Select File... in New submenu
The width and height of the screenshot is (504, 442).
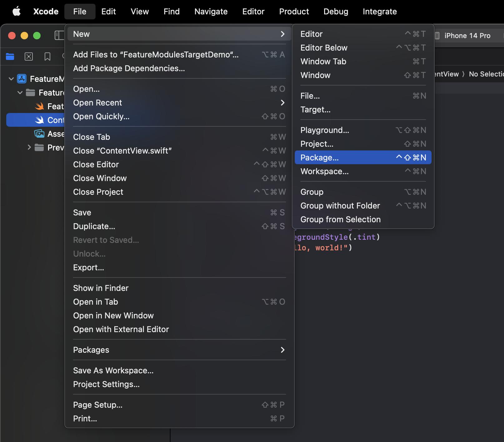[363, 96]
